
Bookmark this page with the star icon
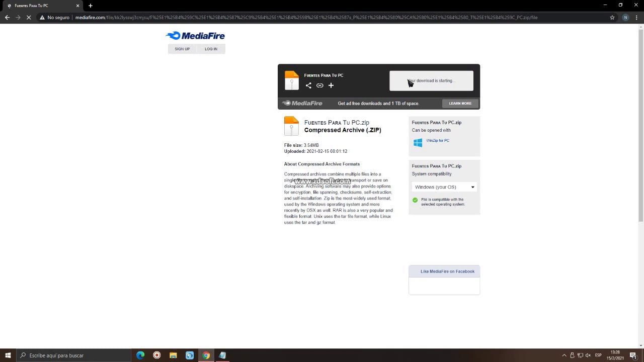click(x=612, y=17)
